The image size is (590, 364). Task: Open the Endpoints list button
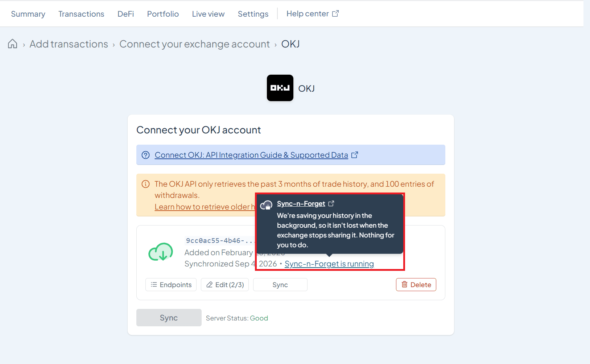click(x=171, y=285)
